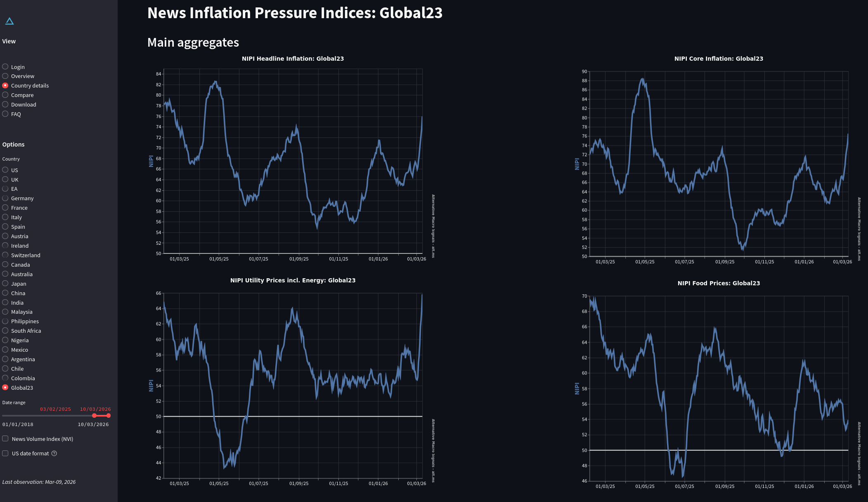The height and width of the screenshot is (502, 868).
Task: Select the Compare view option
Action: point(5,95)
